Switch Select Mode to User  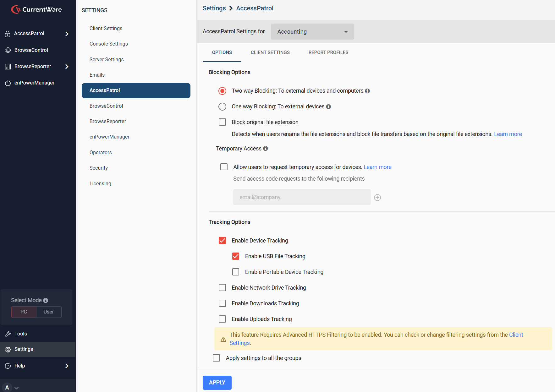[49, 312]
